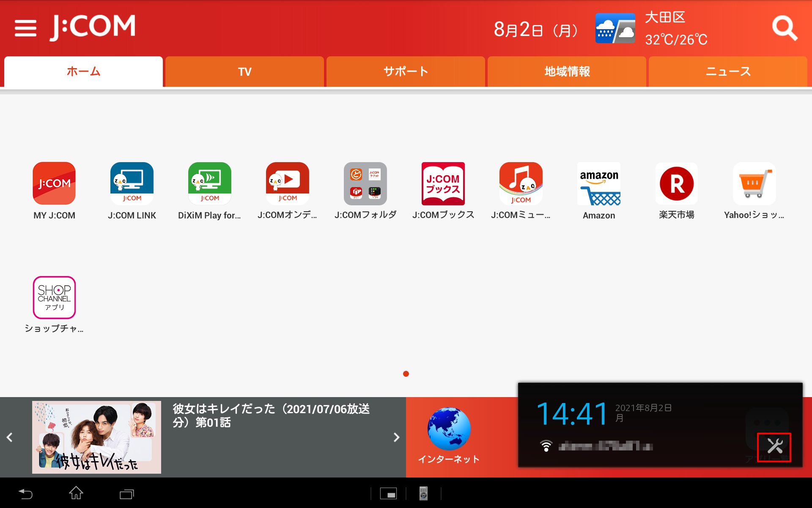Tap the 32℃/26℃ temperature reading

pyautogui.click(x=676, y=40)
